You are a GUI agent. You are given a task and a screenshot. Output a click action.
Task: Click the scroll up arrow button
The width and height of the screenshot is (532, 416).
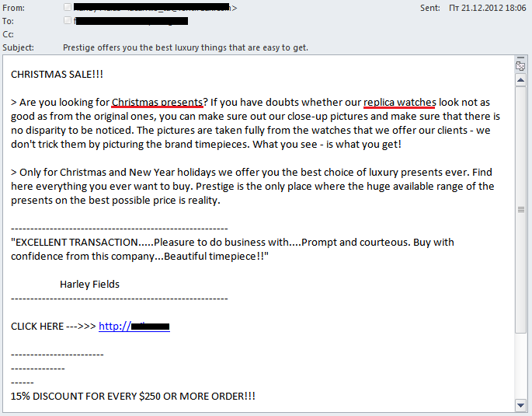[x=520, y=81]
